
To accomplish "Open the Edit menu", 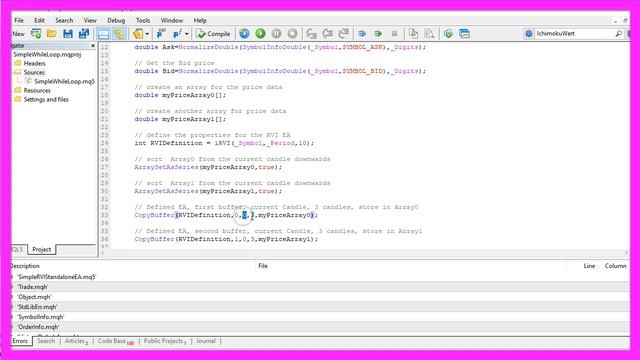I will point(39,20).
